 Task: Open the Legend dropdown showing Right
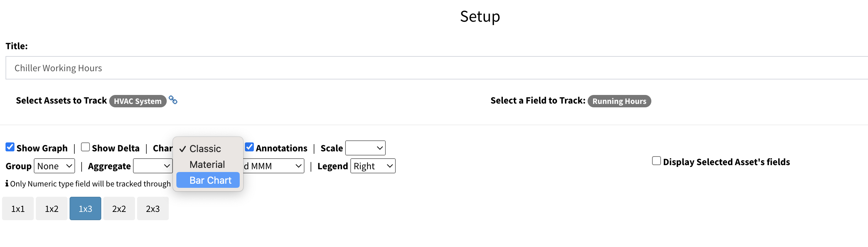tap(373, 166)
